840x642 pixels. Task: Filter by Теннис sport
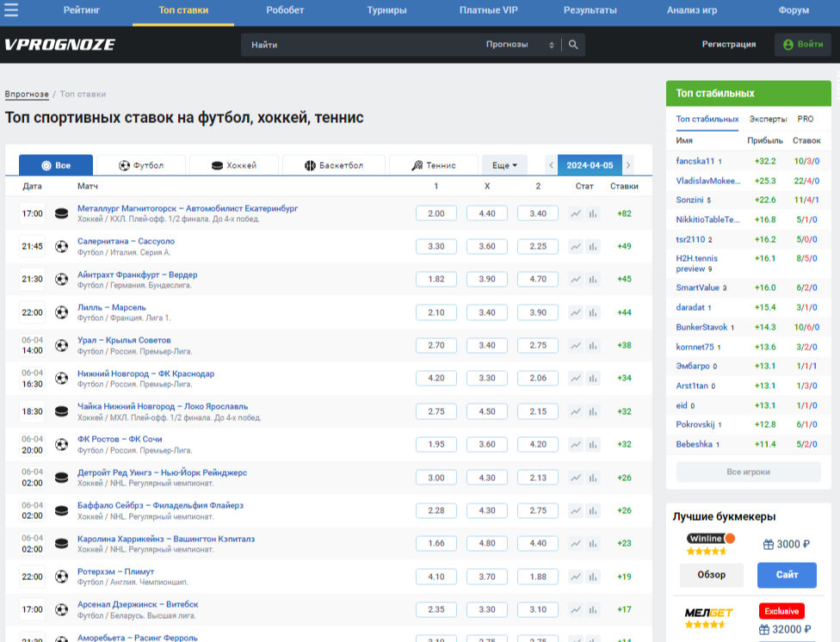pyautogui.click(x=434, y=165)
